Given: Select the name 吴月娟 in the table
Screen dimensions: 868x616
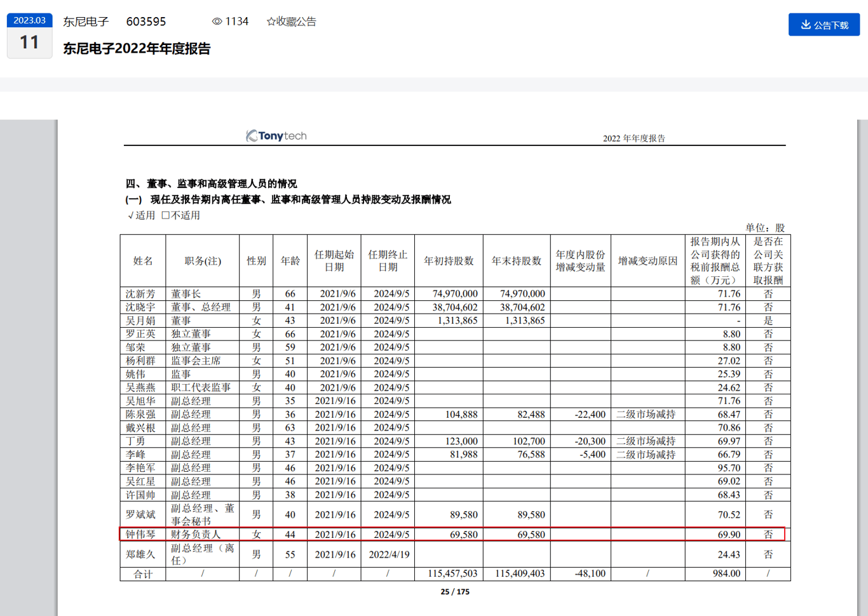Looking at the screenshot, I should pos(140,321).
